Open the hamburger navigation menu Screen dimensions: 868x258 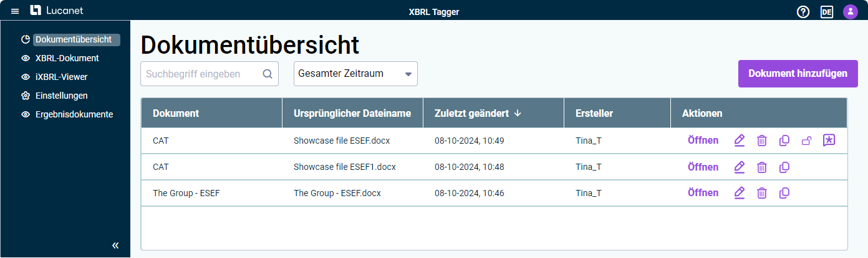[15, 11]
